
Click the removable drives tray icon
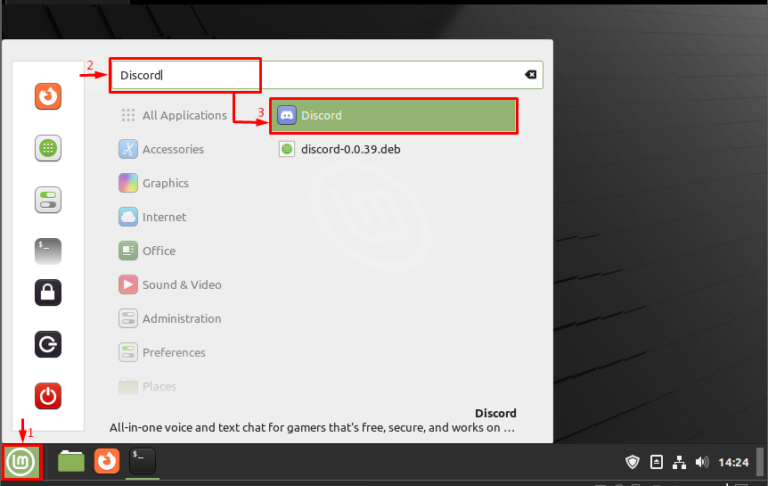(x=656, y=462)
